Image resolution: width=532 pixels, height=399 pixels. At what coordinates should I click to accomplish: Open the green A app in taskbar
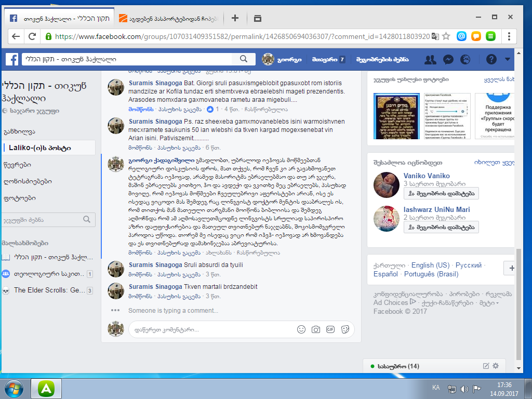point(46,389)
